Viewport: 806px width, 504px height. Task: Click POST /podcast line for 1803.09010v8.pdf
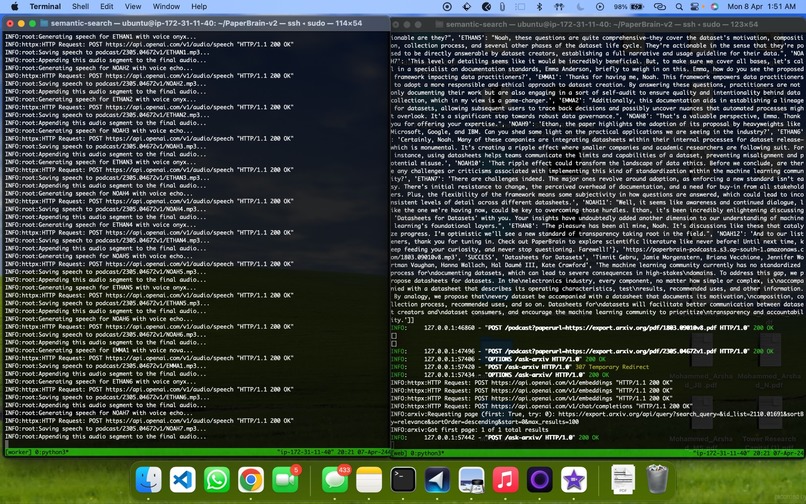[x=582, y=328]
